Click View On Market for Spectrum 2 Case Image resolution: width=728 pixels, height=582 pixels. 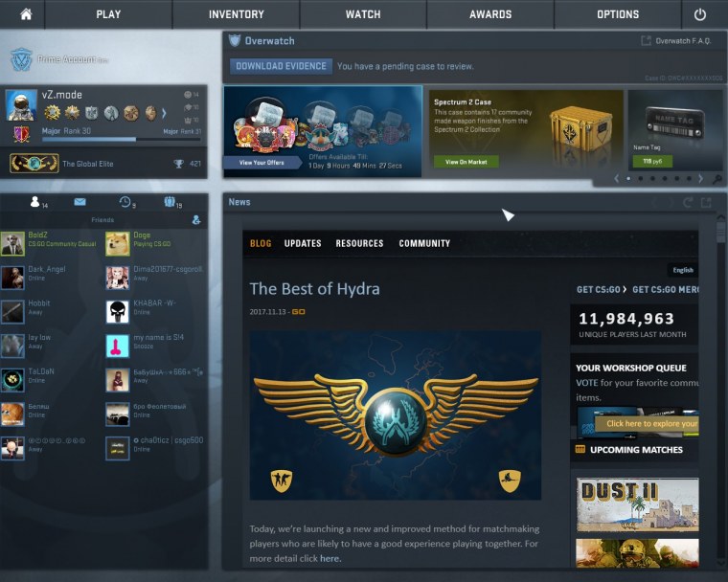click(x=466, y=162)
